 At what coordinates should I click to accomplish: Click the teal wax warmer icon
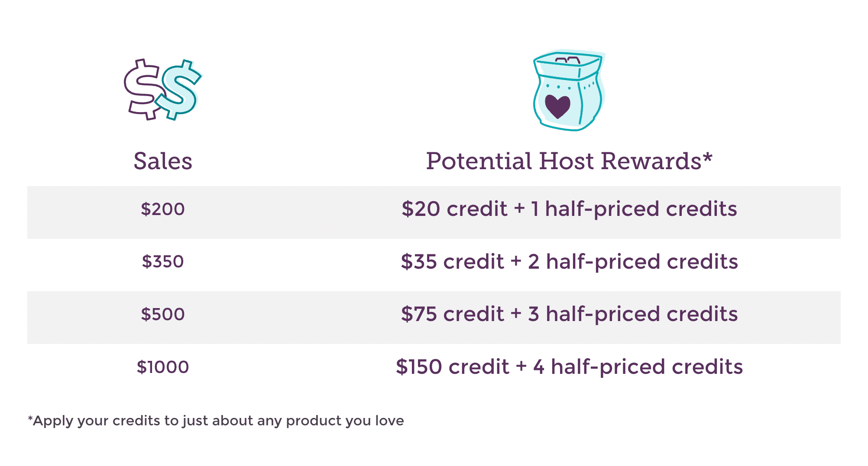click(569, 90)
